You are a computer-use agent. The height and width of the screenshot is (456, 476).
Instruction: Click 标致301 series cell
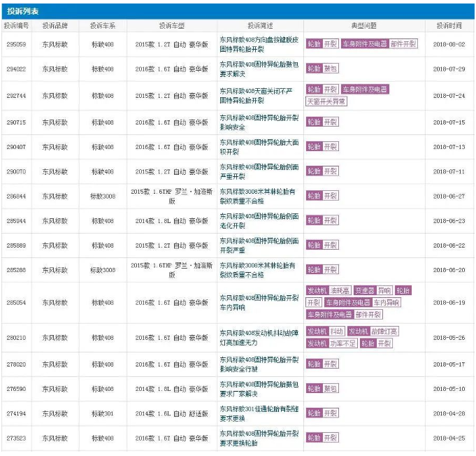pyautogui.click(x=103, y=413)
